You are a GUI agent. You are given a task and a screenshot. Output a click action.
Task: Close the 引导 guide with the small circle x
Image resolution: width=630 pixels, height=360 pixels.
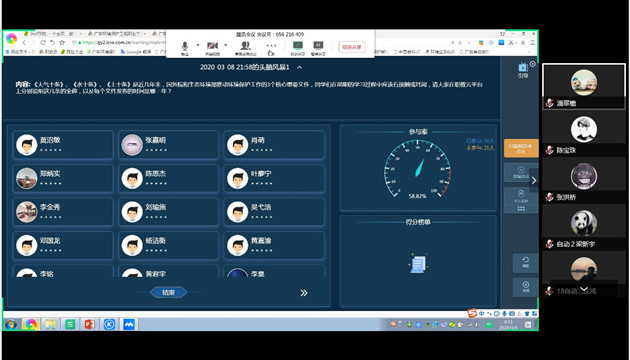tap(533, 64)
